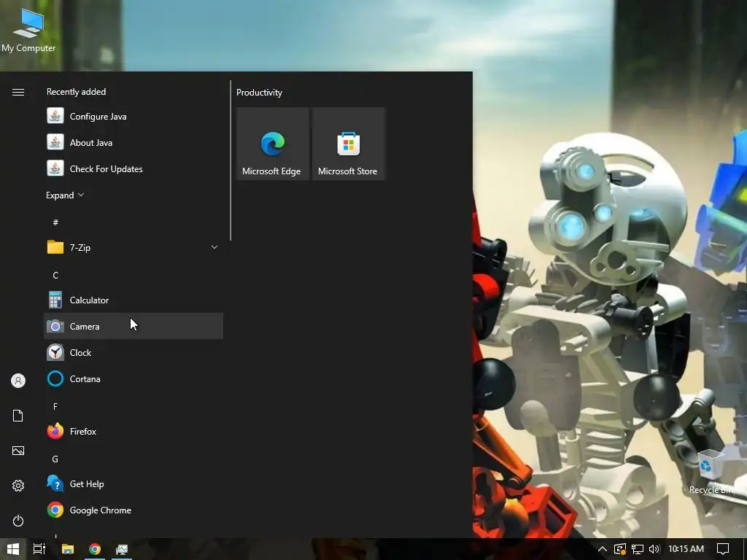Open Settings gear in Start sidebar
747x560 pixels.
pos(18,486)
